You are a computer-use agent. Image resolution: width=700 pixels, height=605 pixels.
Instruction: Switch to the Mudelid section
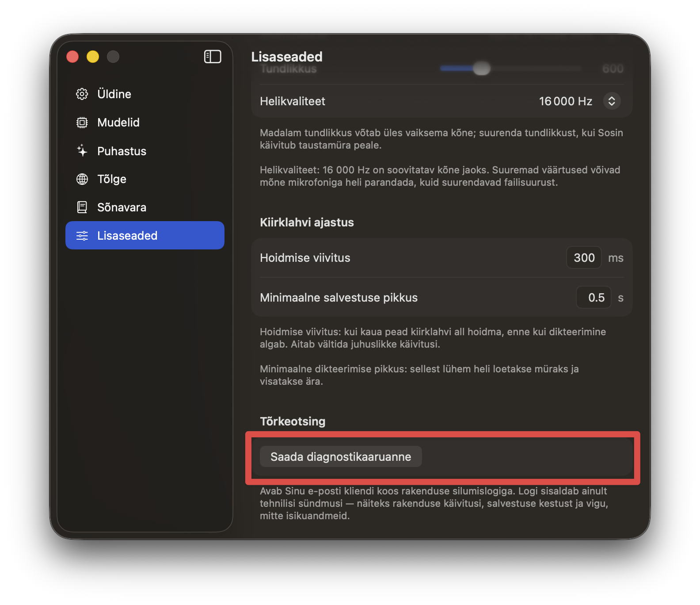(118, 123)
